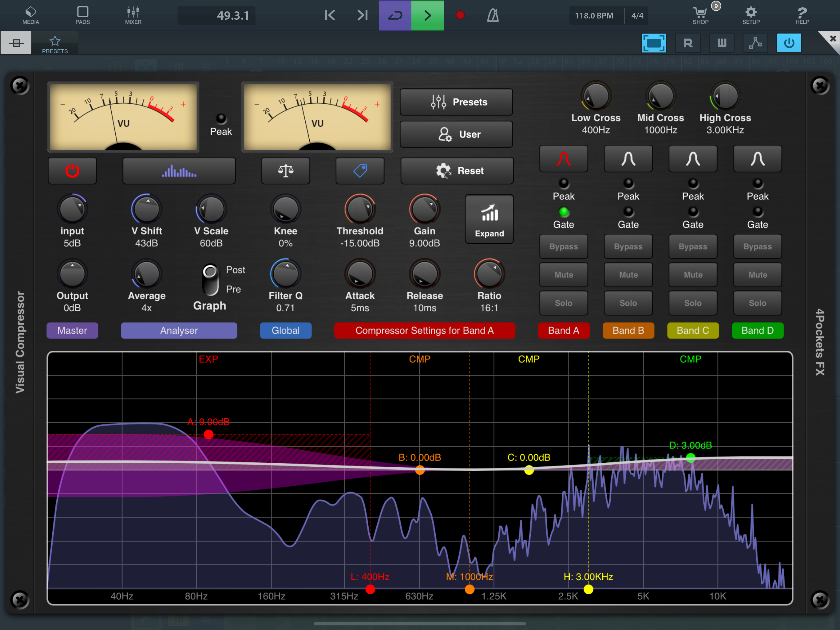Click the red compressor power icon
The image size is (840, 630).
coord(72,171)
